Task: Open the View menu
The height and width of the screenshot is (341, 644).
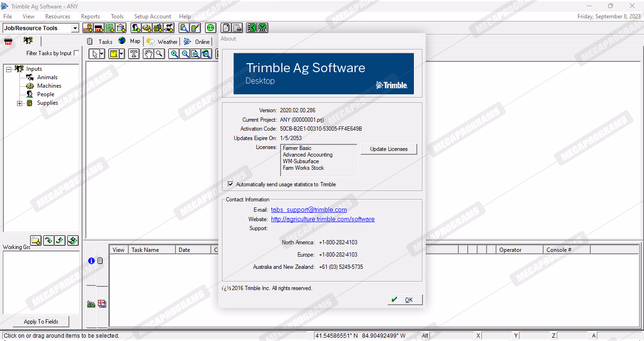Action: pos(28,17)
